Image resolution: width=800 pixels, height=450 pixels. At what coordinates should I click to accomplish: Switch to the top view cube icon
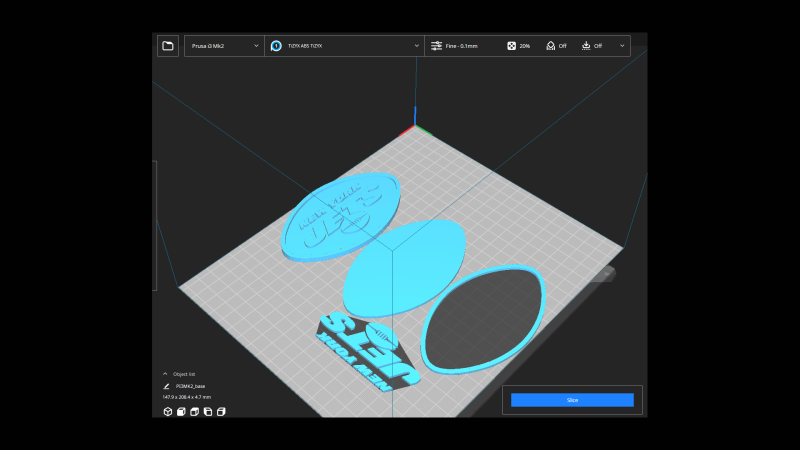point(194,411)
